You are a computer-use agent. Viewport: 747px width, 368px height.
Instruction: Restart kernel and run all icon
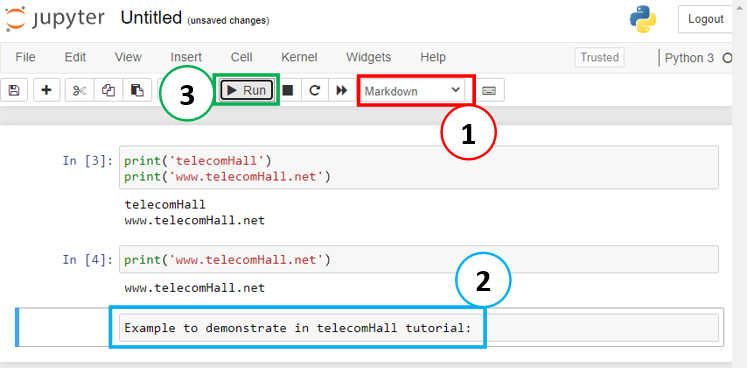pyautogui.click(x=342, y=91)
